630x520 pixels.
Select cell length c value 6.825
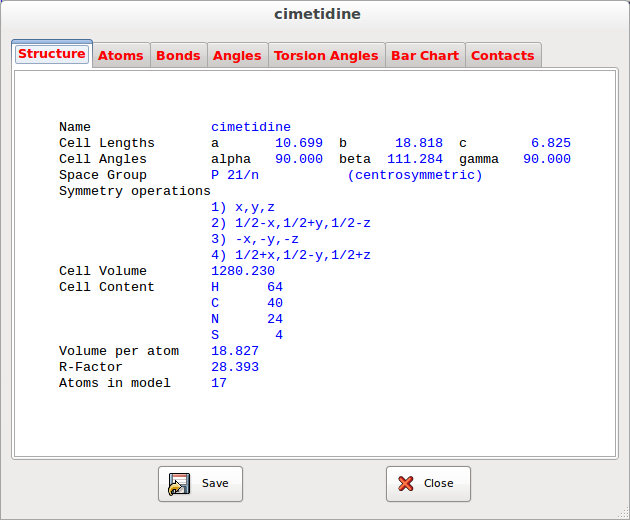point(551,143)
